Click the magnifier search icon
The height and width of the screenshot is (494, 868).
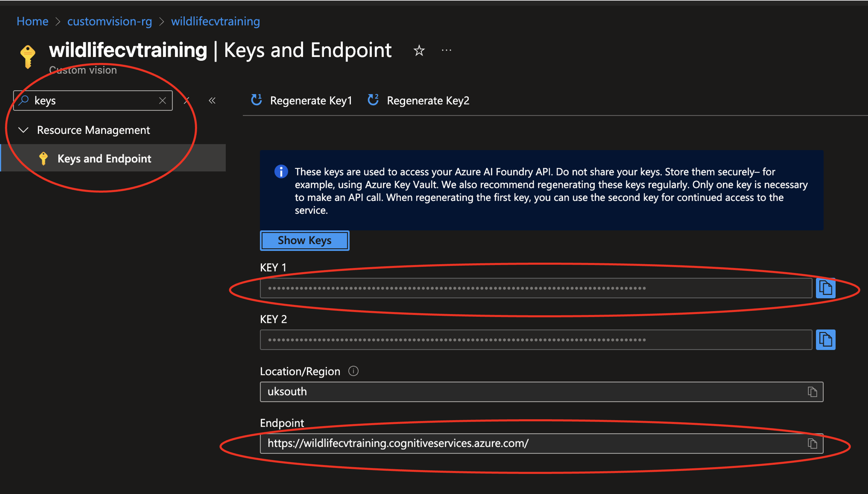[x=23, y=100]
